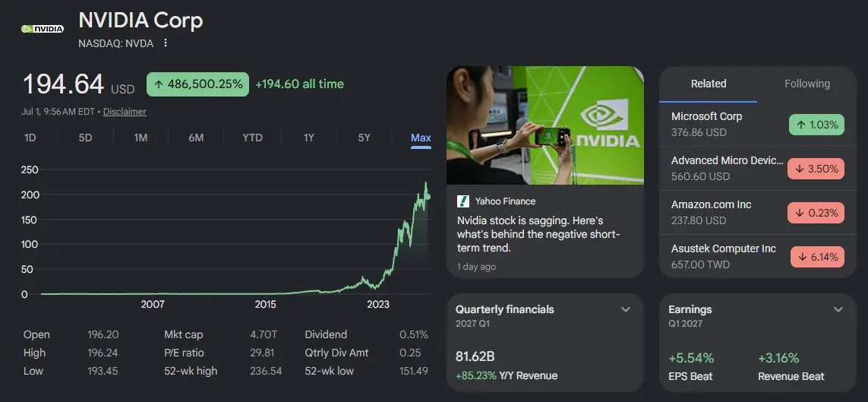This screenshot has height=402, width=868.
Task: Click Asustek's red 6.14% down badge
Action: click(x=817, y=257)
